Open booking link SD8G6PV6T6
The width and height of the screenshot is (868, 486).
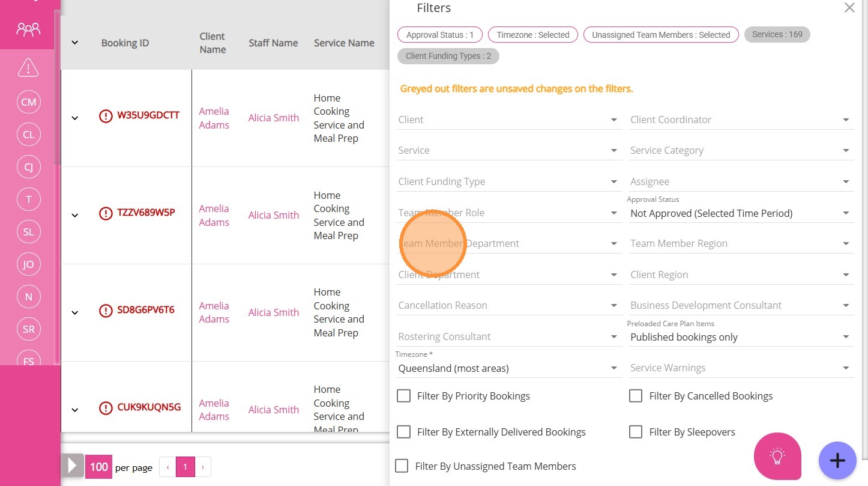[x=146, y=310]
